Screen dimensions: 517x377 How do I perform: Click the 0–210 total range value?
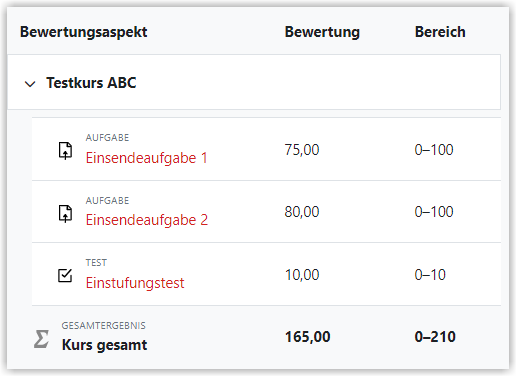(435, 337)
